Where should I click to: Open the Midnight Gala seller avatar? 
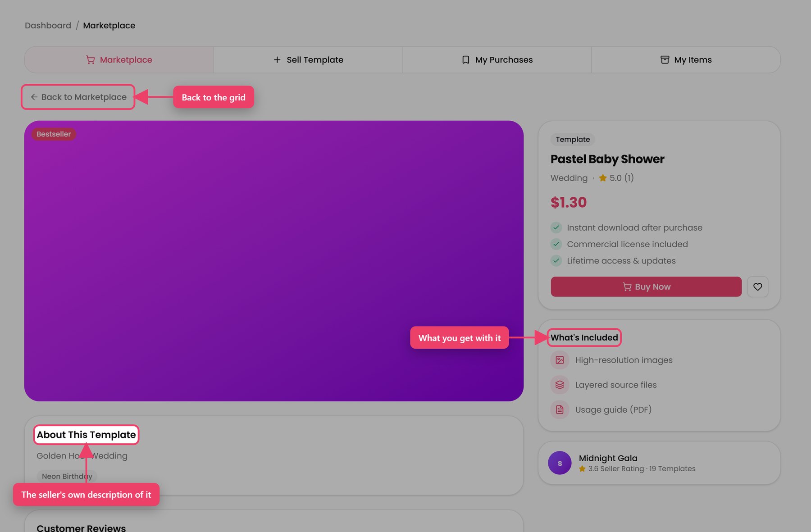click(560, 463)
